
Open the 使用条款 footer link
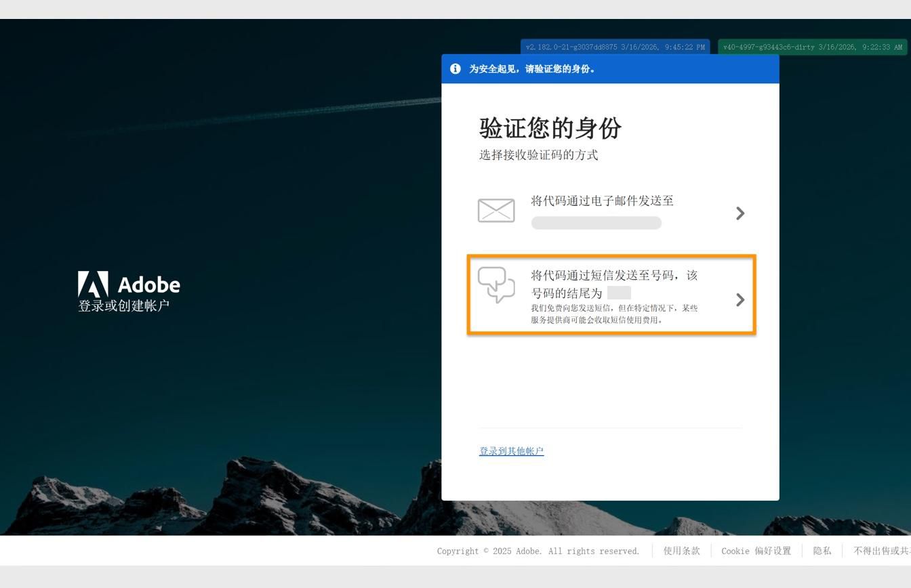(x=681, y=551)
